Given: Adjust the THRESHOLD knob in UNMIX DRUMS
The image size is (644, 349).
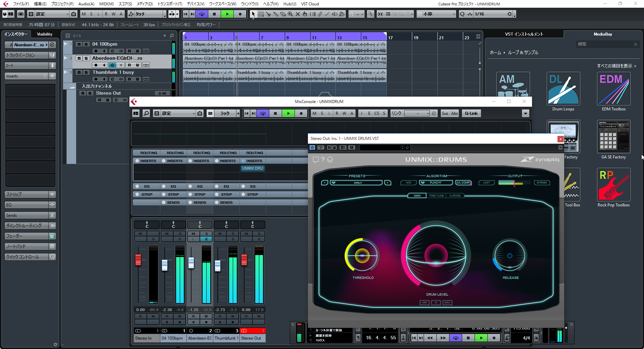Looking at the screenshot, I should coord(362,256).
